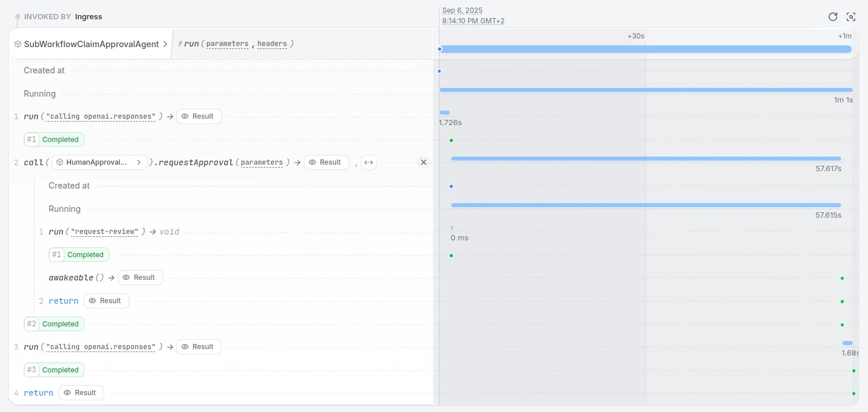Click the nested #1 Completed badge
868x412 pixels.
[x=79, y=255]
